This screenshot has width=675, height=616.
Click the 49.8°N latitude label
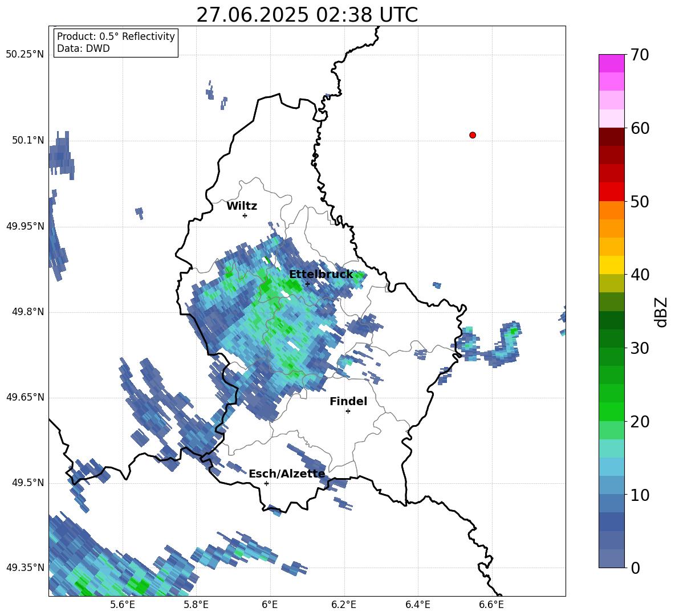(x=28, y=312)
